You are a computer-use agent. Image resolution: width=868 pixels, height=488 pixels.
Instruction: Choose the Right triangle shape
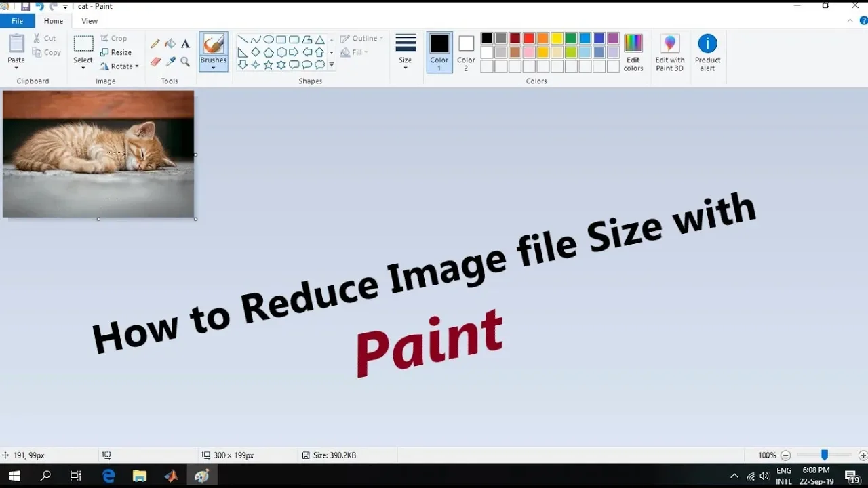243,52
